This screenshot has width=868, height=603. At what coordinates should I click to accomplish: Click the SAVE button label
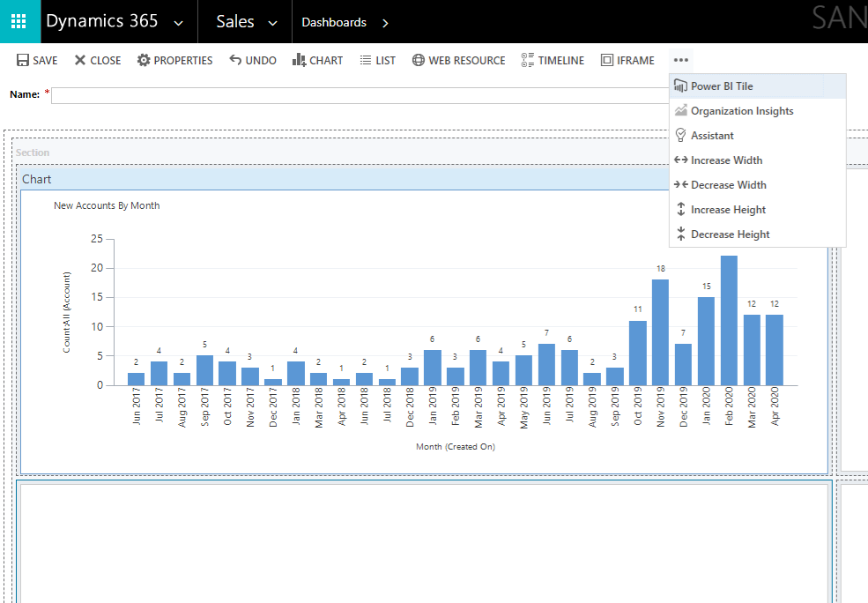[46, 60]
